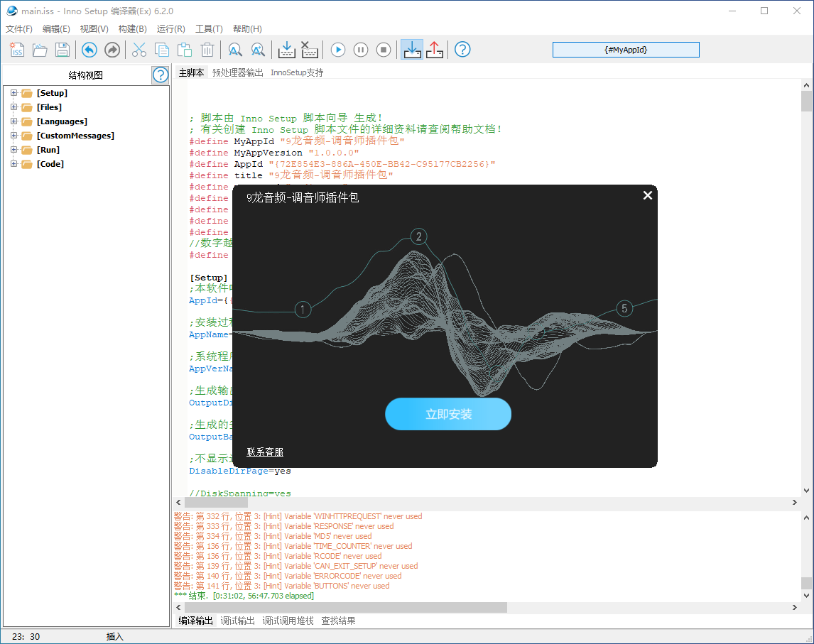Expand the [Files] tree node
The width and height of the screenshot is (814, 644).
13,107
